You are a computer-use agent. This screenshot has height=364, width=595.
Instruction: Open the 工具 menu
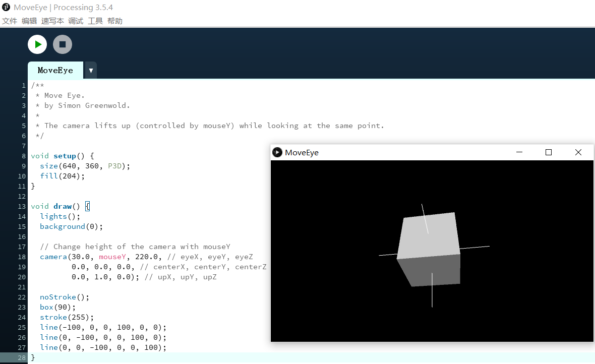(x=95, y=21)
